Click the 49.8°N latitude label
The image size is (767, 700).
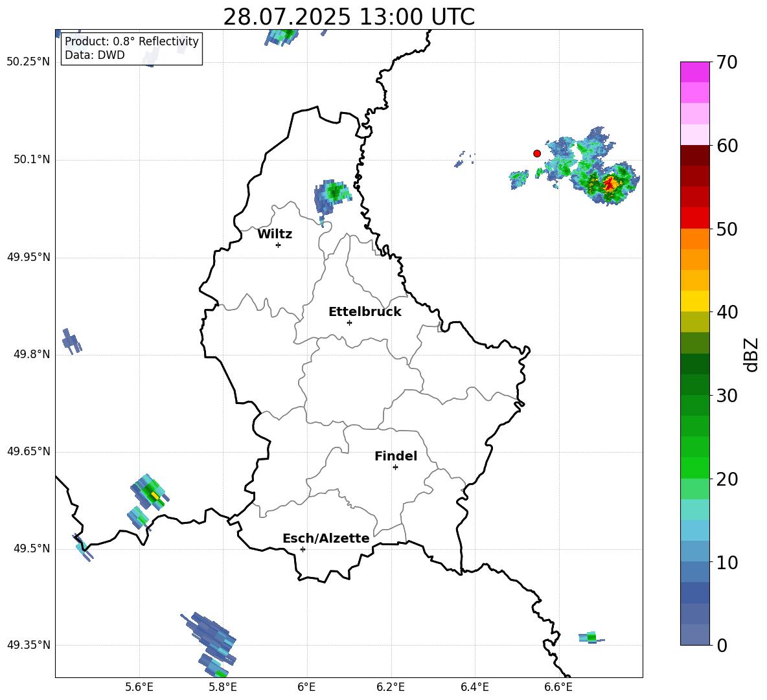[x=32, y=354]
